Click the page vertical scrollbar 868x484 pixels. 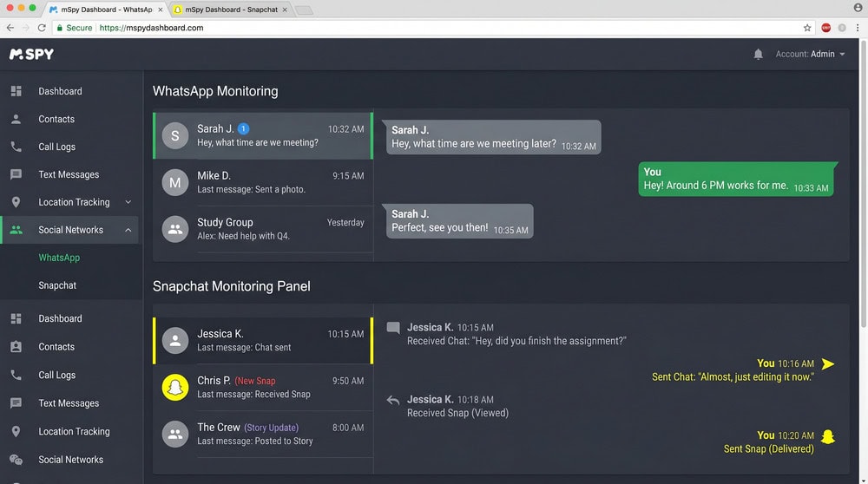[865, 182]
